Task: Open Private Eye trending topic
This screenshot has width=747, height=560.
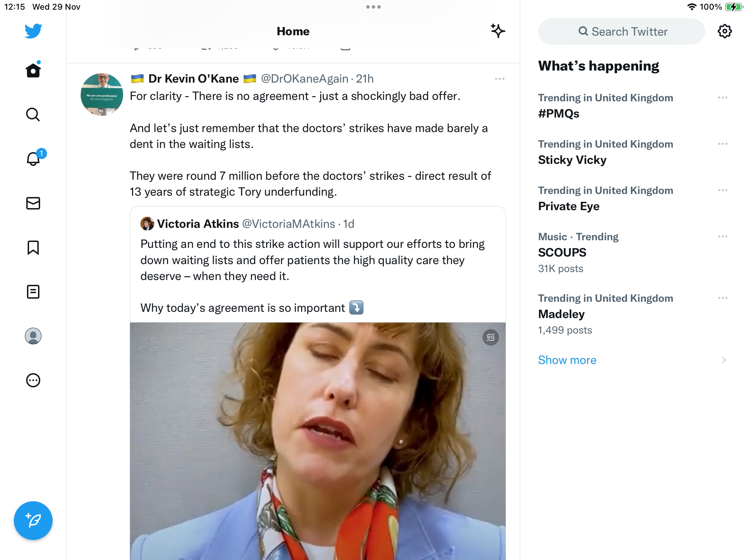Action: pyautogui.click(x=569, y=206)
